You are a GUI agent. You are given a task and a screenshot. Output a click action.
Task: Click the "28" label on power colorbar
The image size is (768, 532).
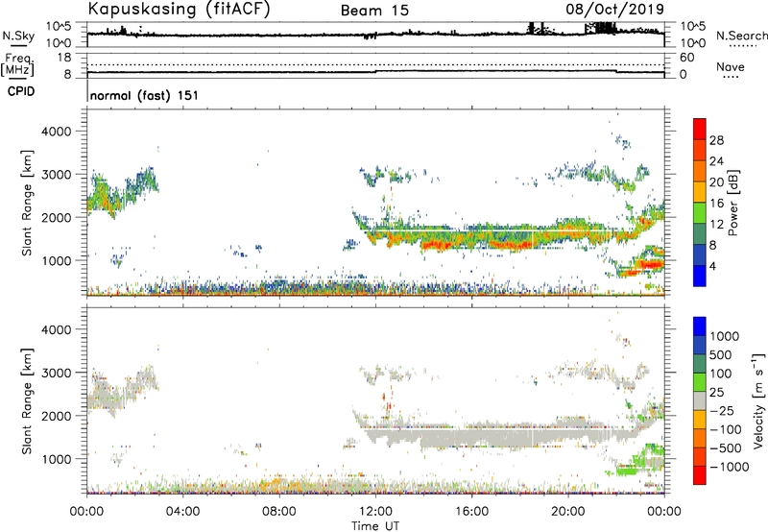coord(716,140)
